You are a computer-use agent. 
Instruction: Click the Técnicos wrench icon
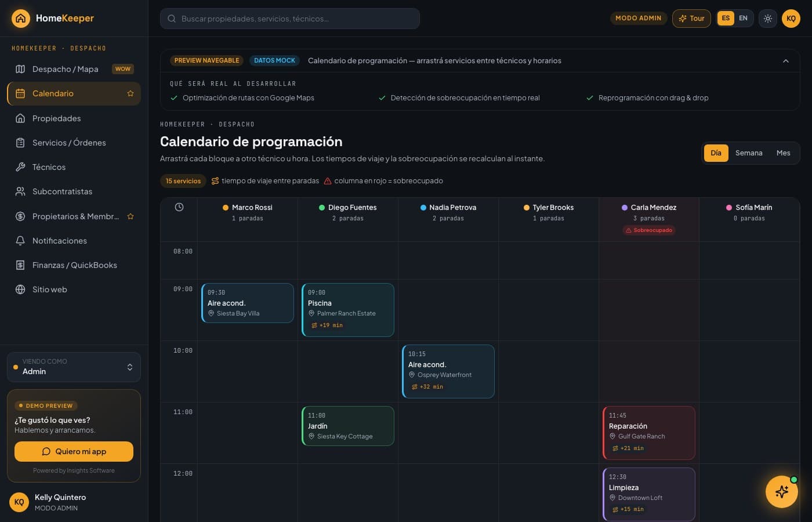click(x=20, y=167)
